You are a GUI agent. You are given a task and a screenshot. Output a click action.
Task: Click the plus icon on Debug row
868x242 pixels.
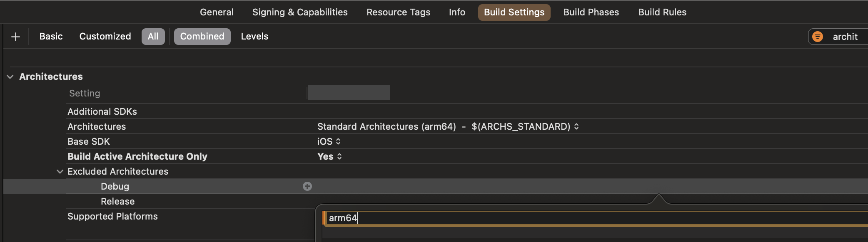tap(307, 186)
